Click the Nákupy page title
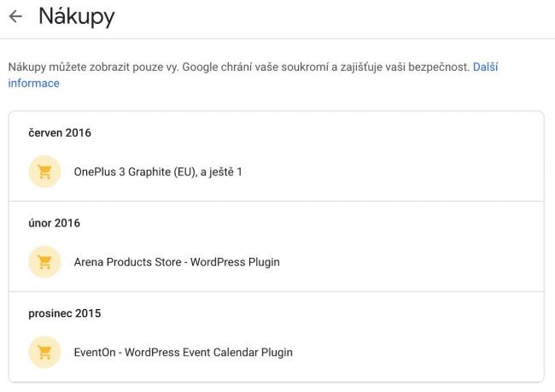The width and height of the screenshot is (555, 392). pyautogui.click(x=77, y=16)
